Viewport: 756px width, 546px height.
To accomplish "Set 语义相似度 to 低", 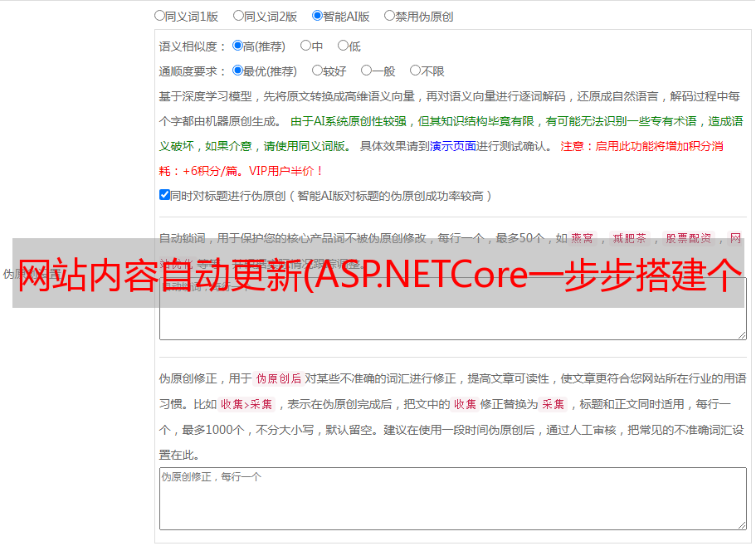I will [343, 46].
